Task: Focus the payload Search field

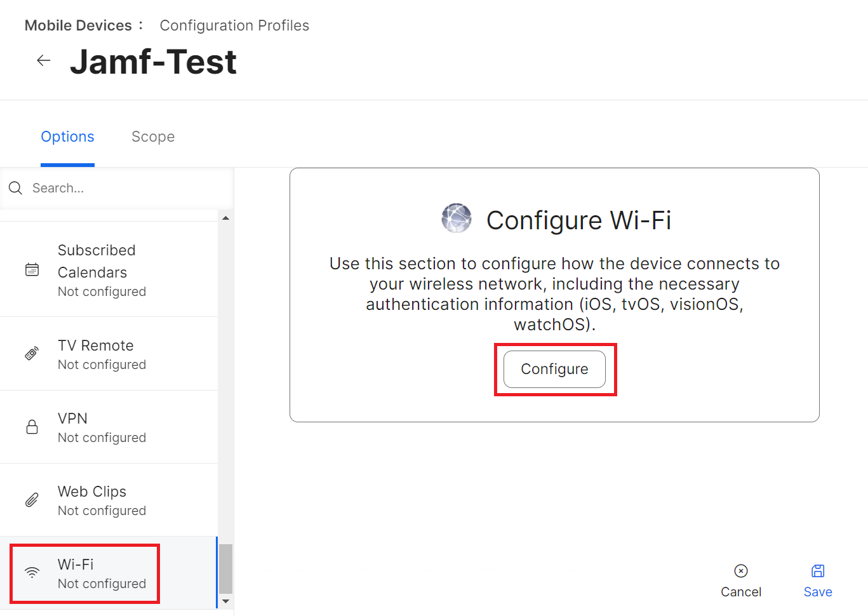Action: 121,188
